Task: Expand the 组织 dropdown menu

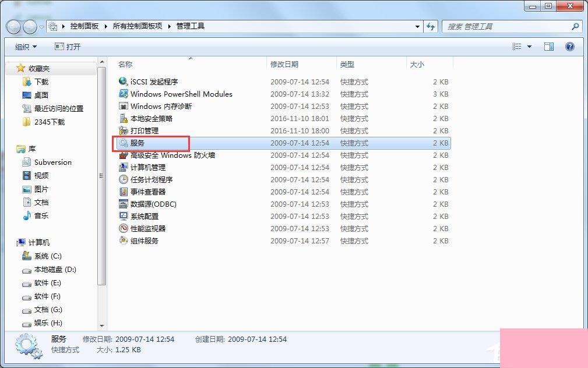Action: [x=26, y=47]
